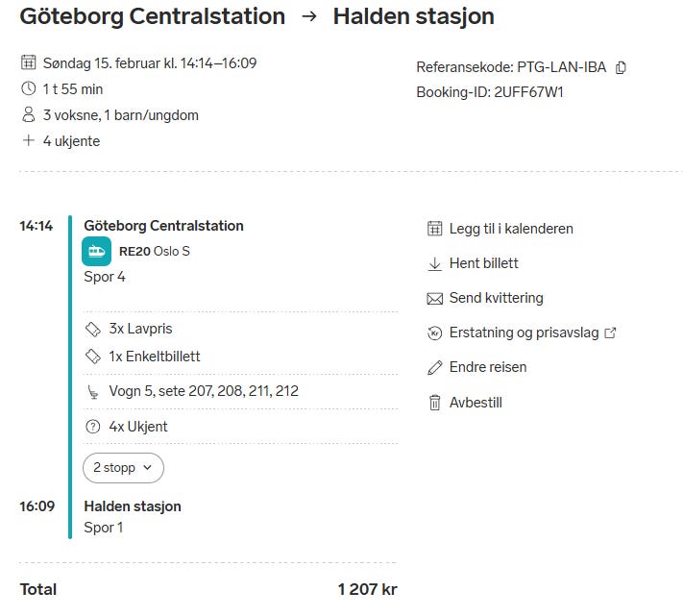Click the pencil icon for Endre reisen
This screenshot has width=683, height=616.
point(434,367)
